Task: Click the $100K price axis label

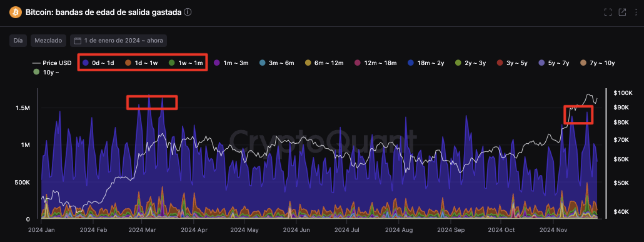Action: click(623, 93)
